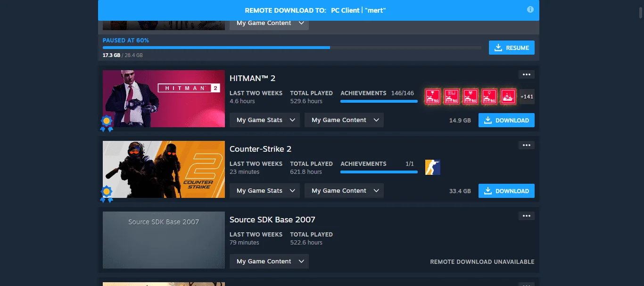
Task: Click the Counter-Strike 2 achievement icon
Action: click(433, 167)
